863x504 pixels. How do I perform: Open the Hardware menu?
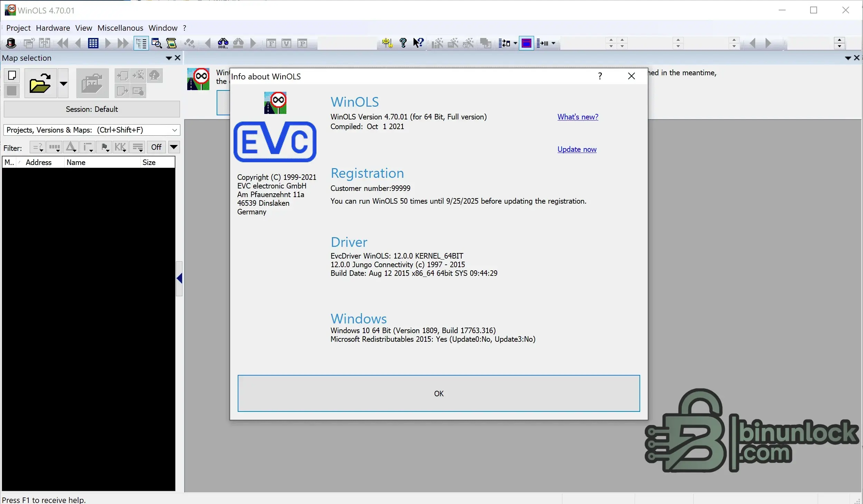coord(53,28)
